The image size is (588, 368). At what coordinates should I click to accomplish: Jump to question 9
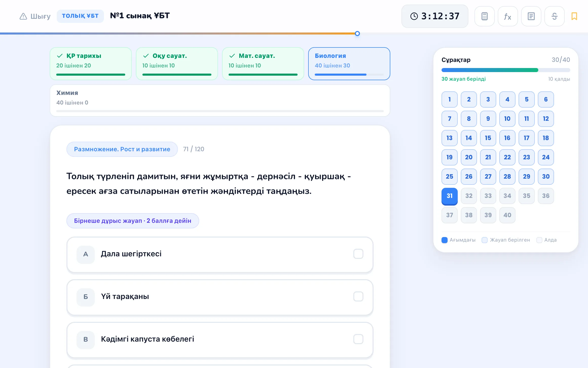488,119
